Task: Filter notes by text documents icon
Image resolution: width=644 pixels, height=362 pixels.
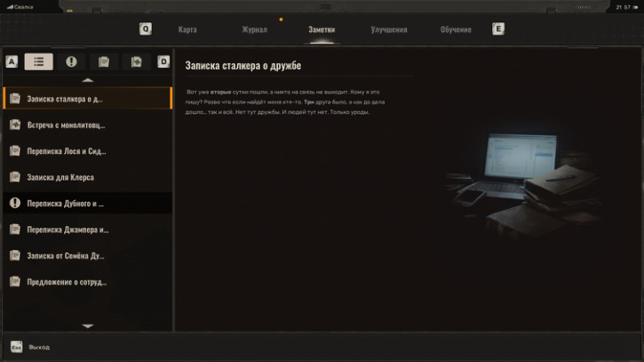Action: pyautogui.click(x=104, y=61)
